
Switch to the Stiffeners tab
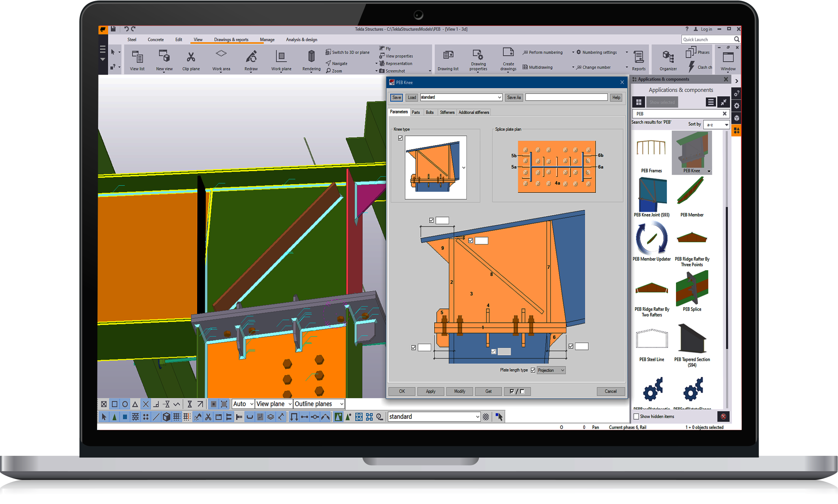coord(447,112)
